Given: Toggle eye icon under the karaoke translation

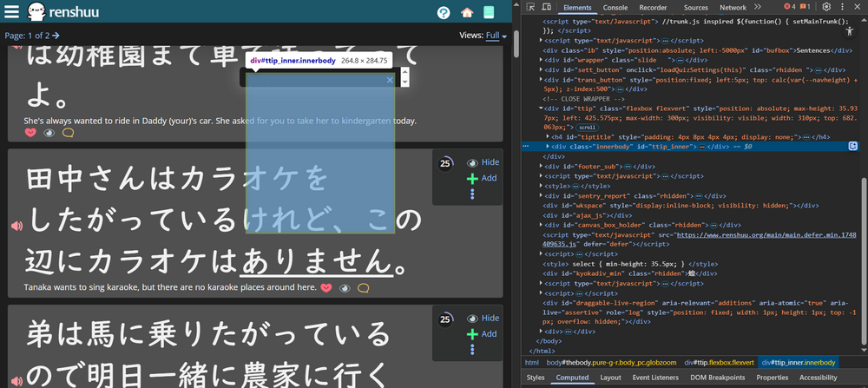Looking at the screenshot, I should (344, 287).
